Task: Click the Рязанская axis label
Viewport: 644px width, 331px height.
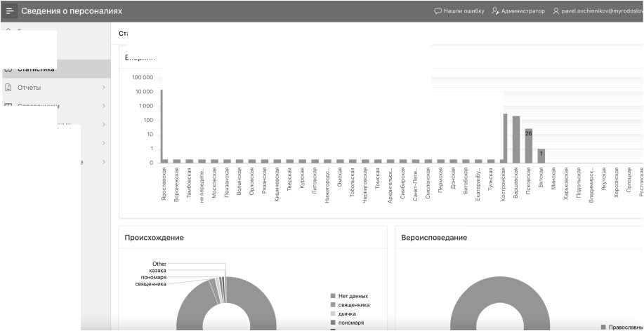Action: pos(265,180)
